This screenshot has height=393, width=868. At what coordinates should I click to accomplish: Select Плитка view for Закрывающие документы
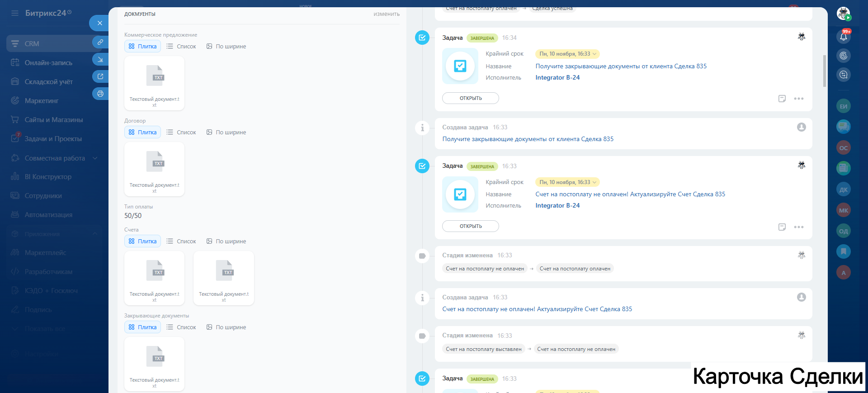click(x=142, y=327)
